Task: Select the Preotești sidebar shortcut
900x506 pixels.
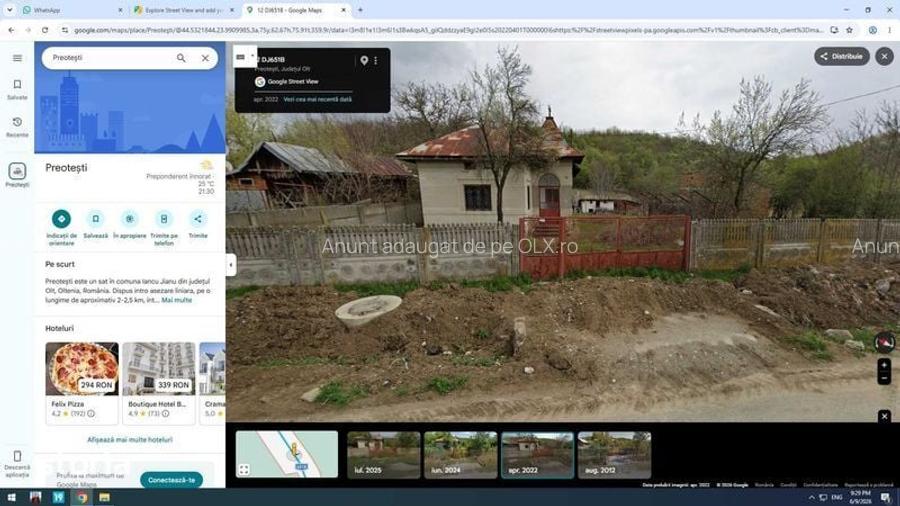Action: click(x=17, y=174)
